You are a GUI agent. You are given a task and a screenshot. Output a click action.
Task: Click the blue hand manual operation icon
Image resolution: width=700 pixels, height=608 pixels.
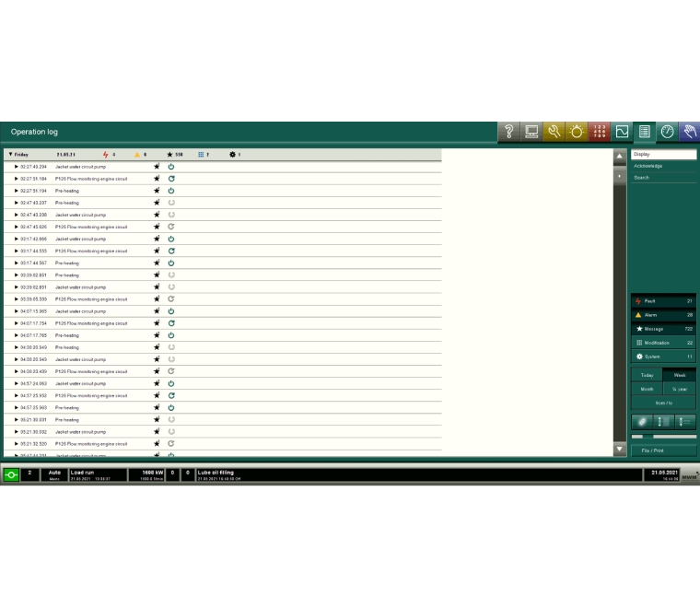[x=689, y=132]
